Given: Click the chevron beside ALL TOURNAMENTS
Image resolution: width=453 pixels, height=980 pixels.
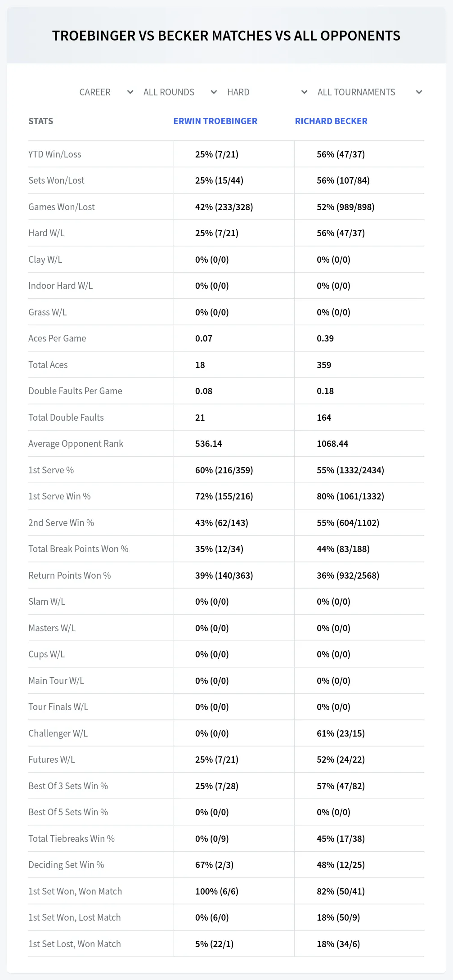Looking at the screenshot, I should coord(419,92).
